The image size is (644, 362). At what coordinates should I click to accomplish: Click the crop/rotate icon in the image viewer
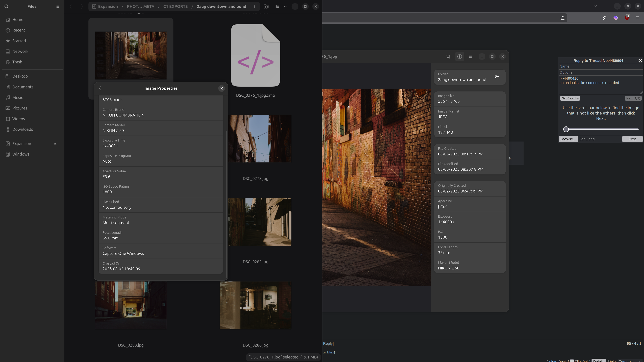click(x=448, y=57)
